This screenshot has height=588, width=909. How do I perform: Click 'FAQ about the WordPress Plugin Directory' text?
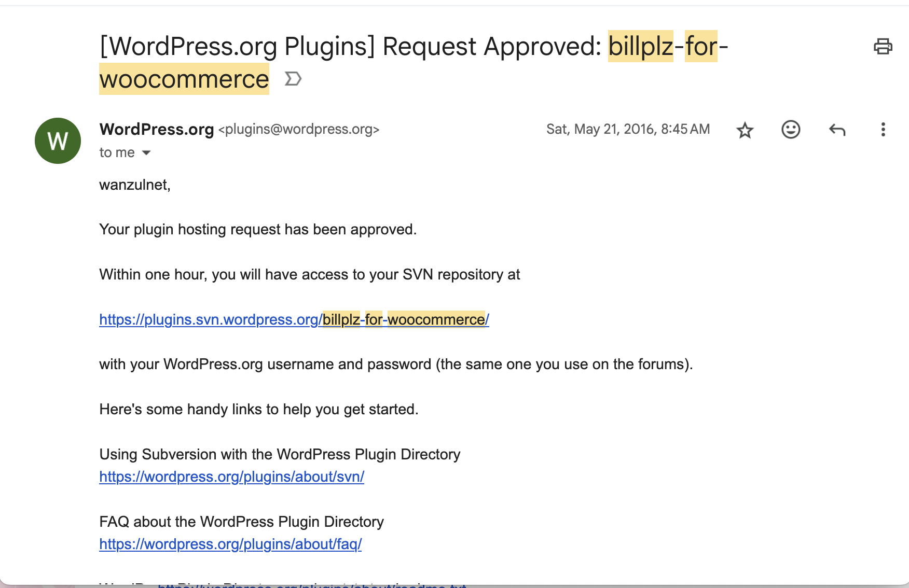(241, 522)
